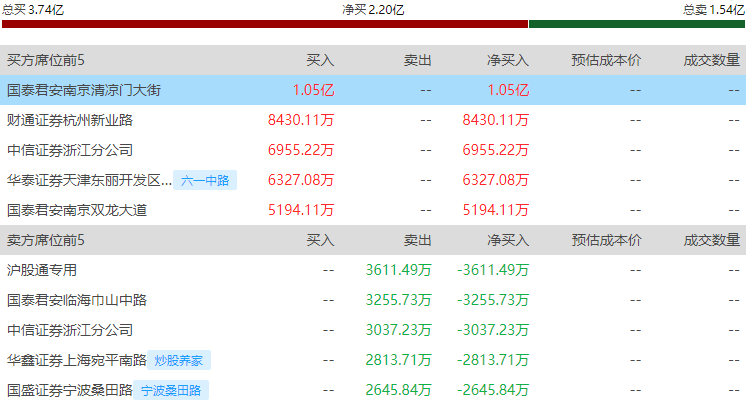This screenshot has height=406, width=746.
Task: Click 华泰证券天津东丽开发区 seat name
Action: (89, 180)
